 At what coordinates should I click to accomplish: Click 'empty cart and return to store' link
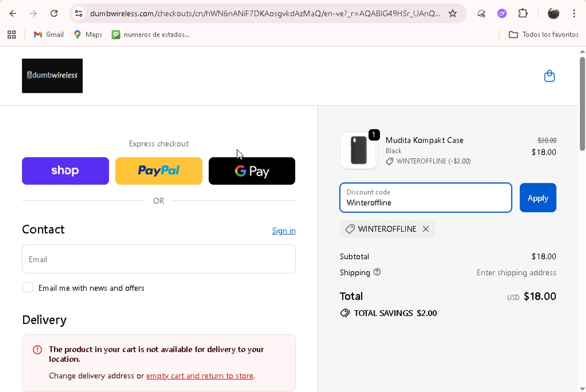200,376
